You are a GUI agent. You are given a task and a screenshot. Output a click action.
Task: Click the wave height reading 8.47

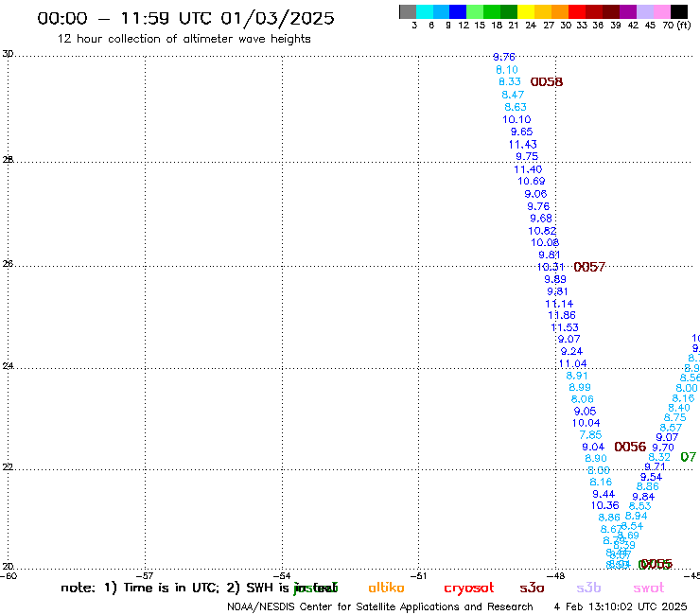(513, 95)
